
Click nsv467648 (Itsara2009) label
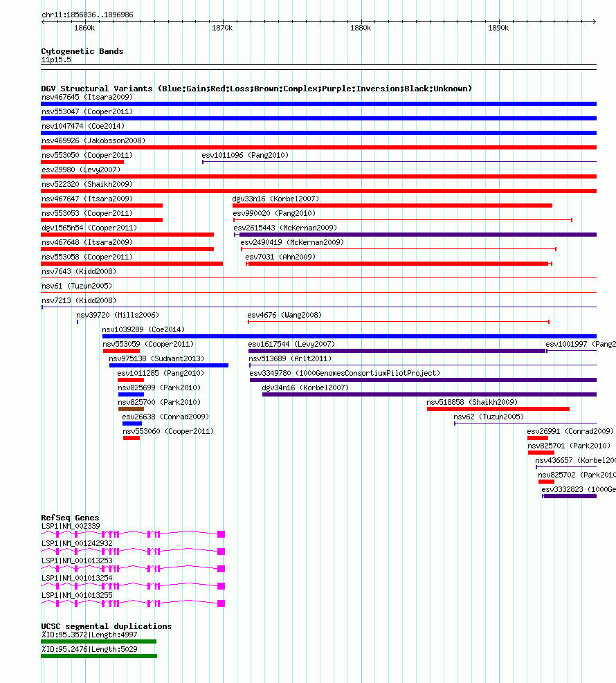pos(87,242)
